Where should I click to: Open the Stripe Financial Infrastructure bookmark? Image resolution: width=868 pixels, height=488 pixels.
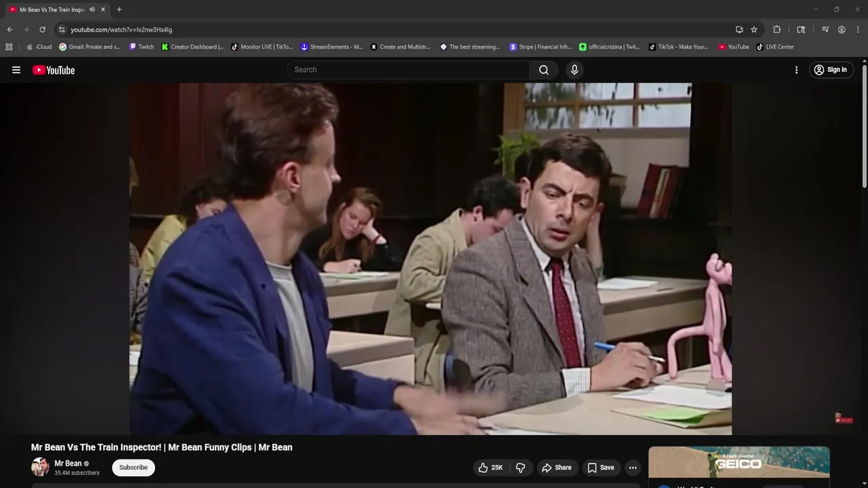(x=540, y=47)
